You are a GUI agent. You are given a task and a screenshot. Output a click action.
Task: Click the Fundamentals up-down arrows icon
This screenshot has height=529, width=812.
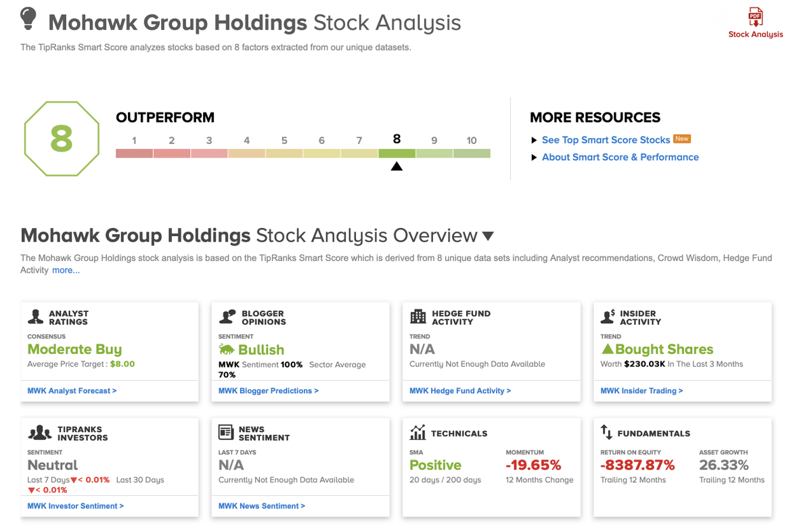(x=607, y=432)
